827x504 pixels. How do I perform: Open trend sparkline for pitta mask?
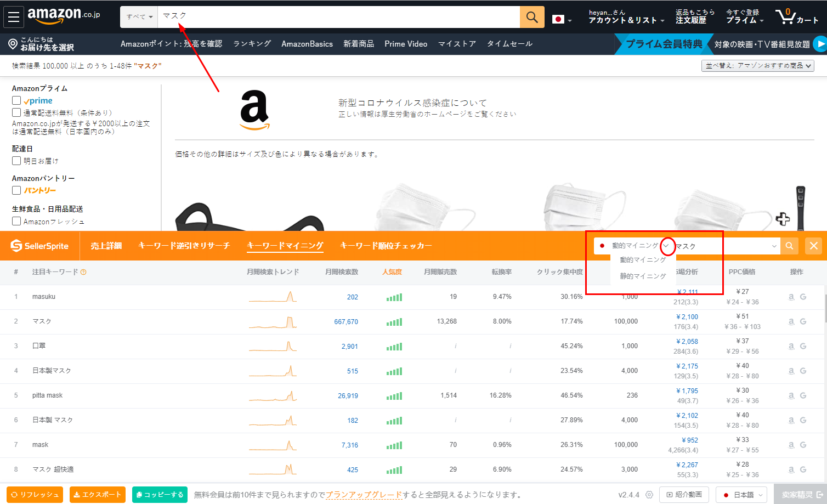273,395
